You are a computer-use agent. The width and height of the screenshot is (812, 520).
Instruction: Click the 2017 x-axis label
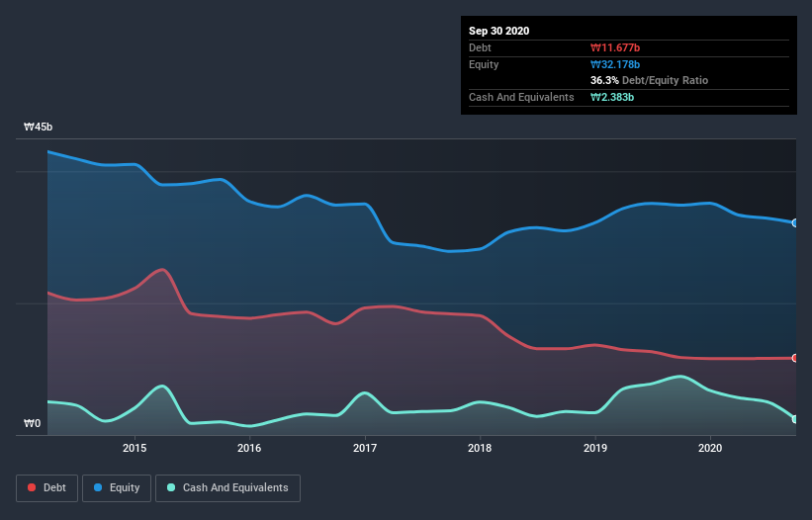click(365, 448)
